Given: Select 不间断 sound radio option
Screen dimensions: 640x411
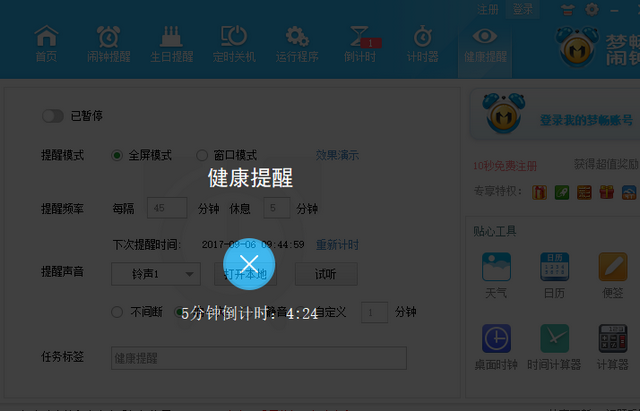Looking at the screenshot, I should (x=117, y=312).
